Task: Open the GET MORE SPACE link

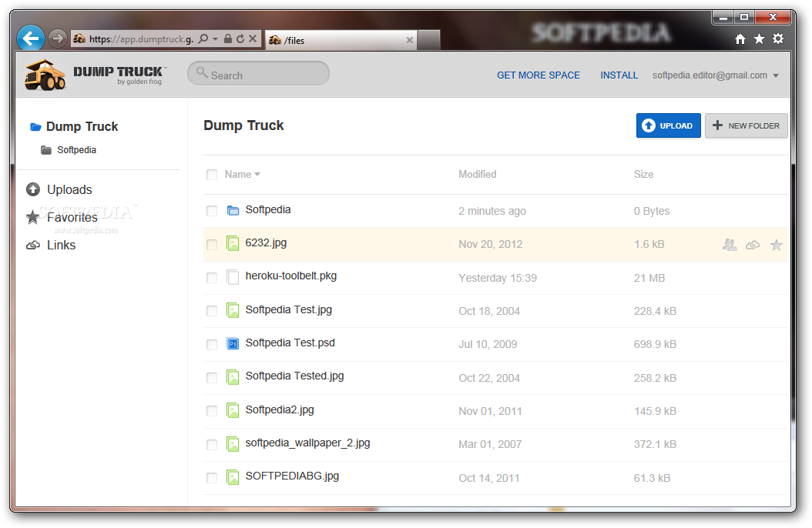Action: tap(538, 75)
